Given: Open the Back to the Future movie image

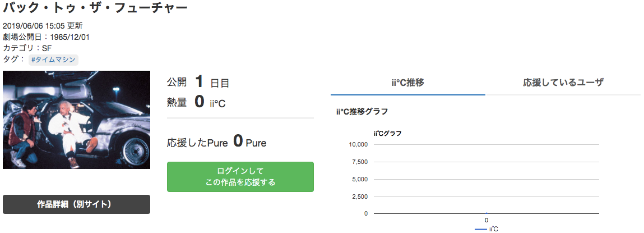Looking at the screenshot, I should [x=76, y=120].
